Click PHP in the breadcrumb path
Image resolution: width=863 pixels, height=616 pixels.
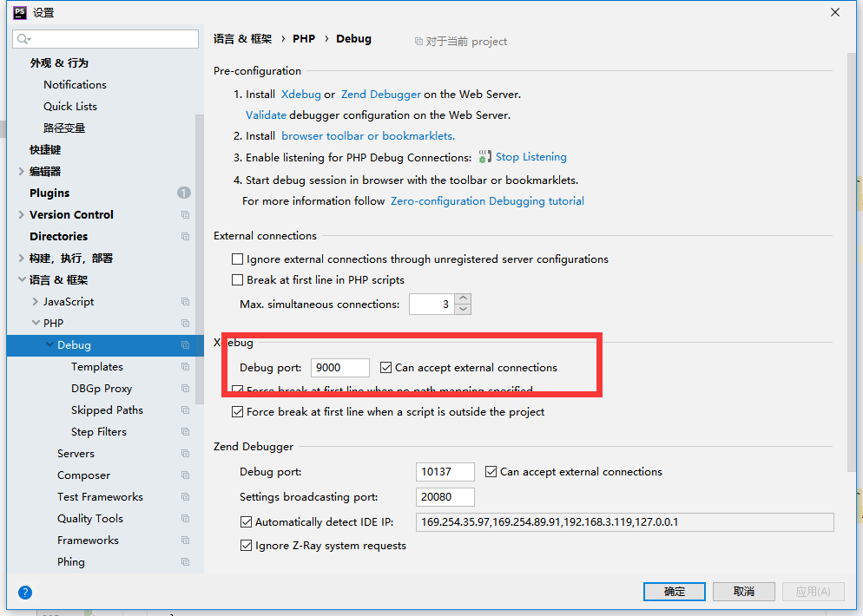(x=304, y=39)
